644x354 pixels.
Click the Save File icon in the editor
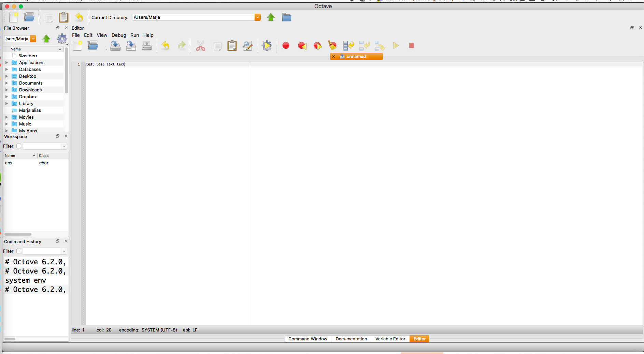(115, 45)
